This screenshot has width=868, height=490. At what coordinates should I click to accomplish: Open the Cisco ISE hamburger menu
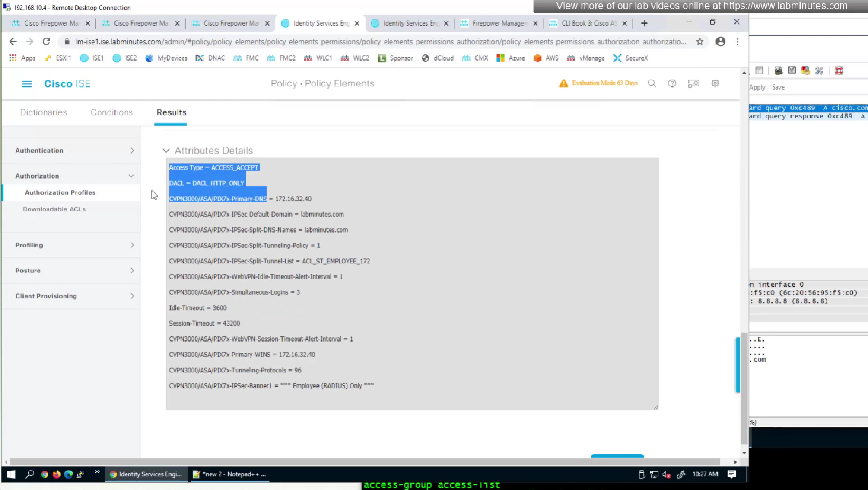pyautogui.click(x=26, y=84)
